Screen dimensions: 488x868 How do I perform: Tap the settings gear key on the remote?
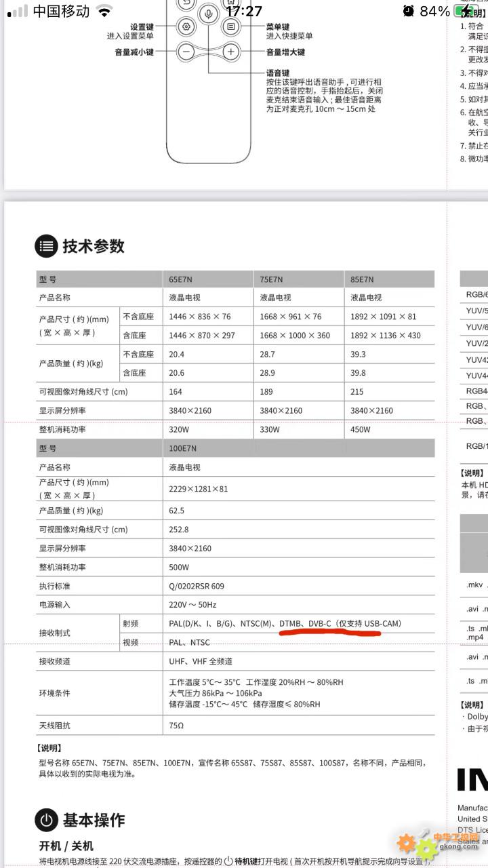tap(186, 26)
